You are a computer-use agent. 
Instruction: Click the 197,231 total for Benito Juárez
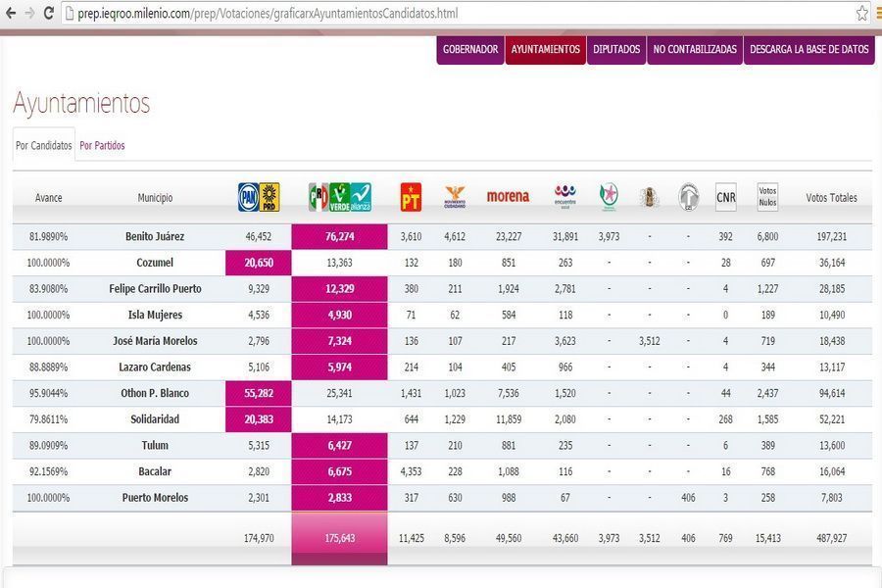point(831,236)
